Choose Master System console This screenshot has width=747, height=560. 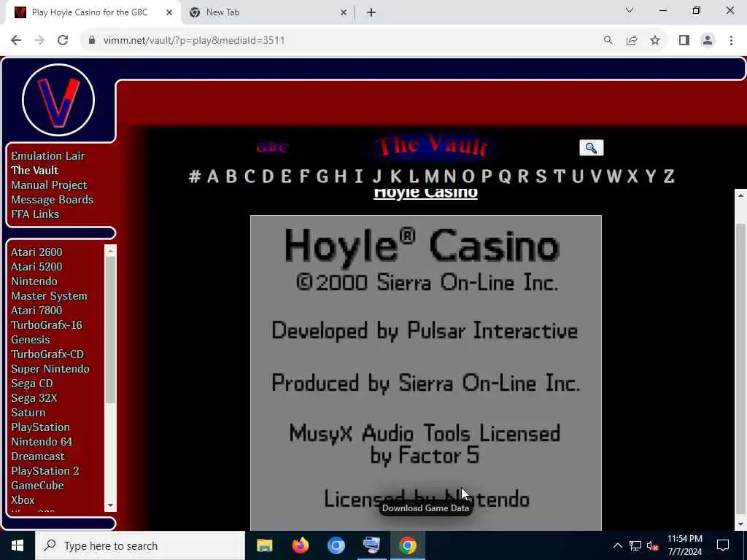pyautogui.click(x=49, y=296)
